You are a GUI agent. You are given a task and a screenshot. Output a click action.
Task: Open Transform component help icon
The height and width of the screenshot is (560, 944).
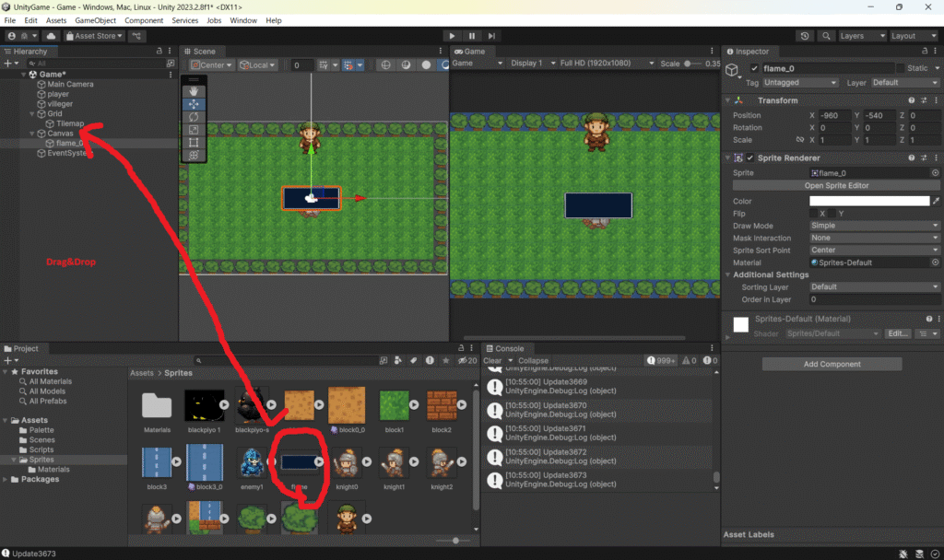pos(911,100)
